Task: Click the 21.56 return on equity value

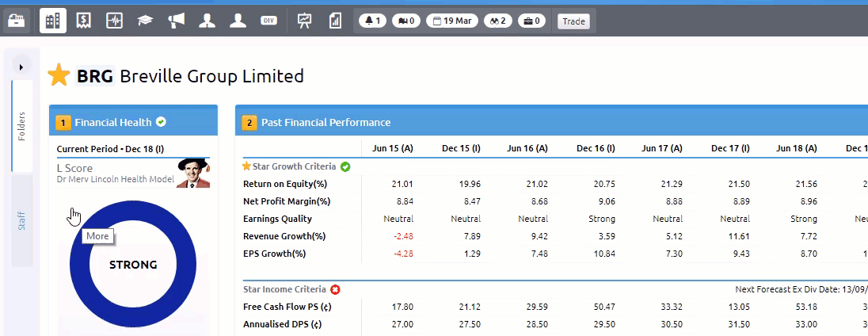Action: click(x=806, y=184)
